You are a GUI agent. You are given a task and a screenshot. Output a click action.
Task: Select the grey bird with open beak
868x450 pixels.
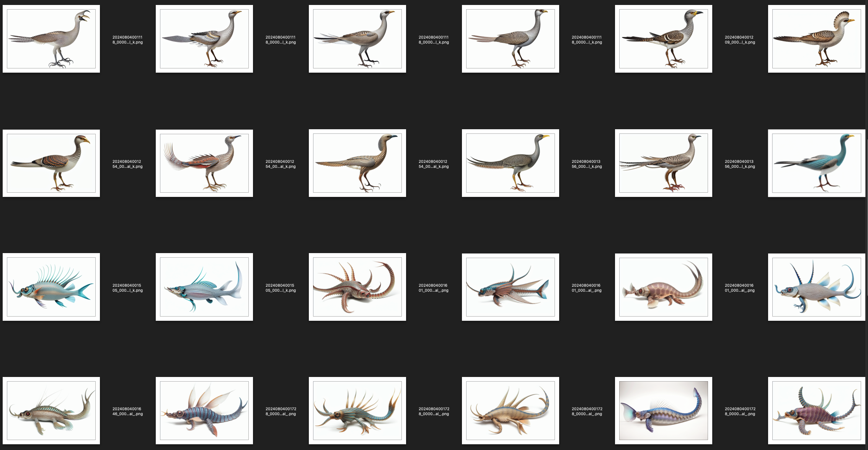tap(51, 39)
